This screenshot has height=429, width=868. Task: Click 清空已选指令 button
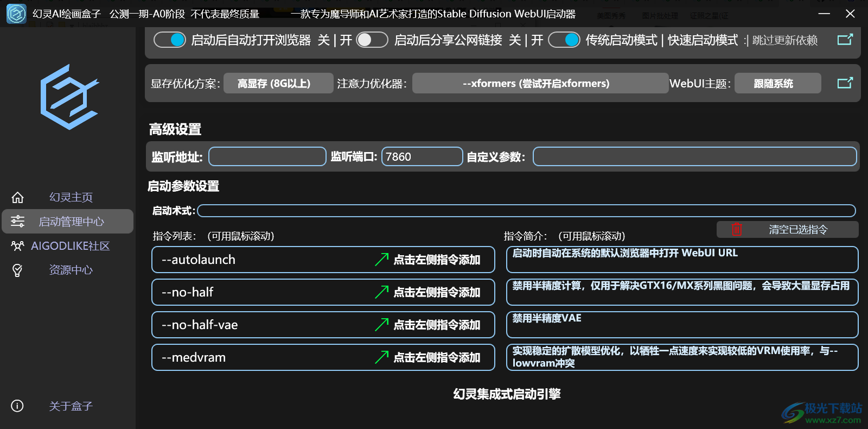tap(788, 229)
